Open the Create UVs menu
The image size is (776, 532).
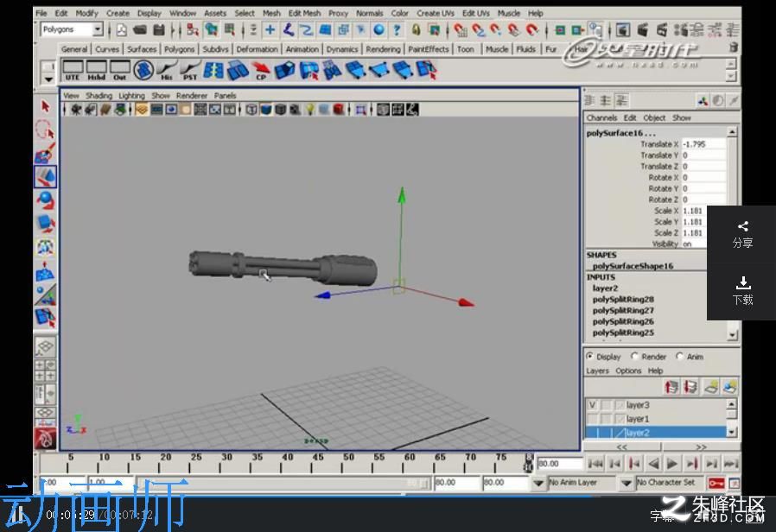pyautogui.click(x=435, y=13)
